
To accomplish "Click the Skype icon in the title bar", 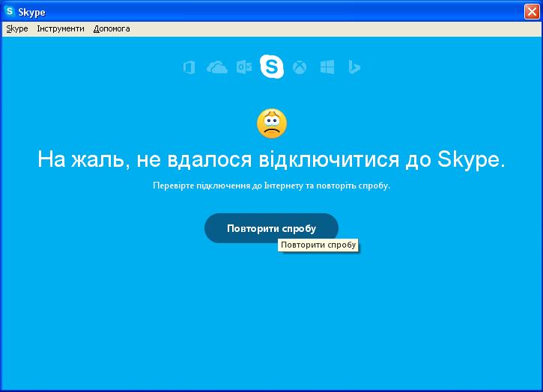I will coord(10,11).
